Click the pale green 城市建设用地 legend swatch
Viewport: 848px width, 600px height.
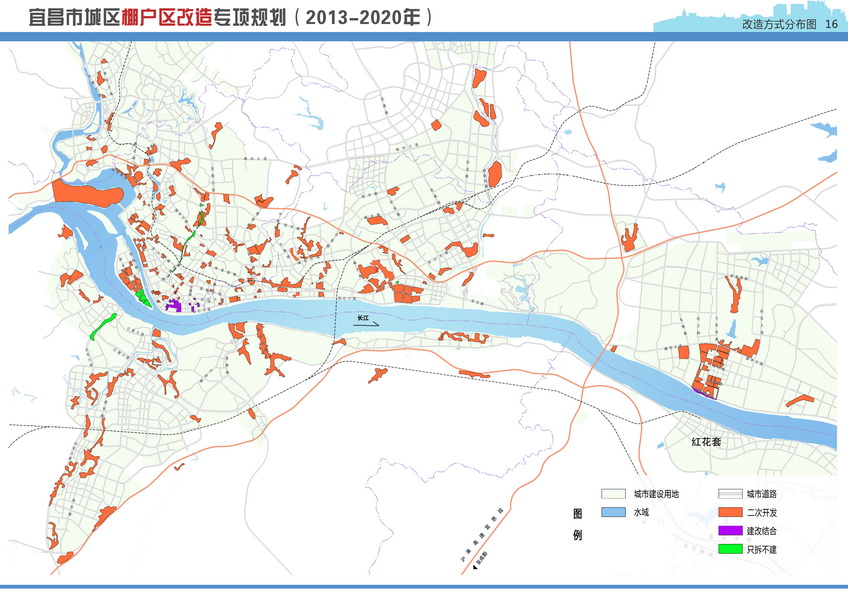click(612, 494)
